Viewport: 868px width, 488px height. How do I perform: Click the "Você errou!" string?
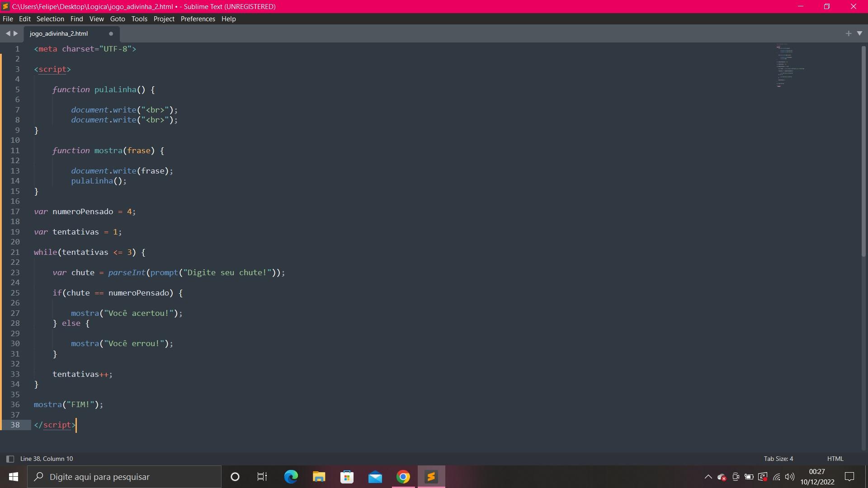[134, 343]
